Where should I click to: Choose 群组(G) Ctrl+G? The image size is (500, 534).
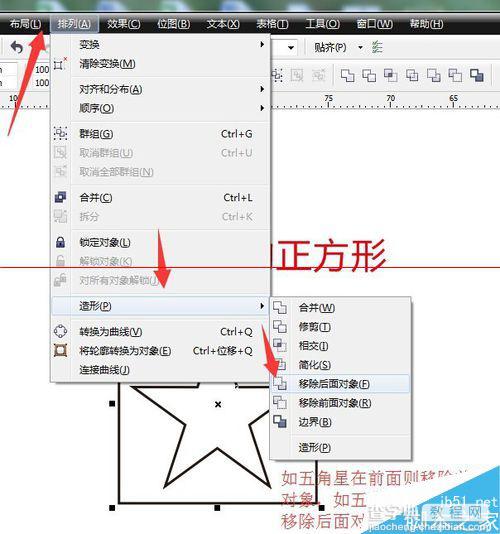click(x=160, y=134)
